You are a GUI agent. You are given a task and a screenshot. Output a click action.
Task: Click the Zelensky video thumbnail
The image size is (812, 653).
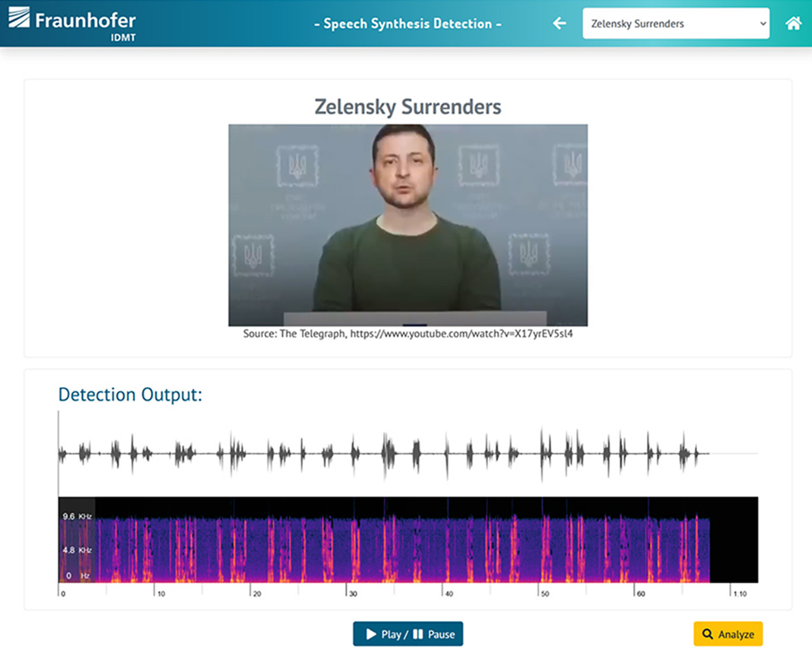pyautogui.click(x=408, y=225)
